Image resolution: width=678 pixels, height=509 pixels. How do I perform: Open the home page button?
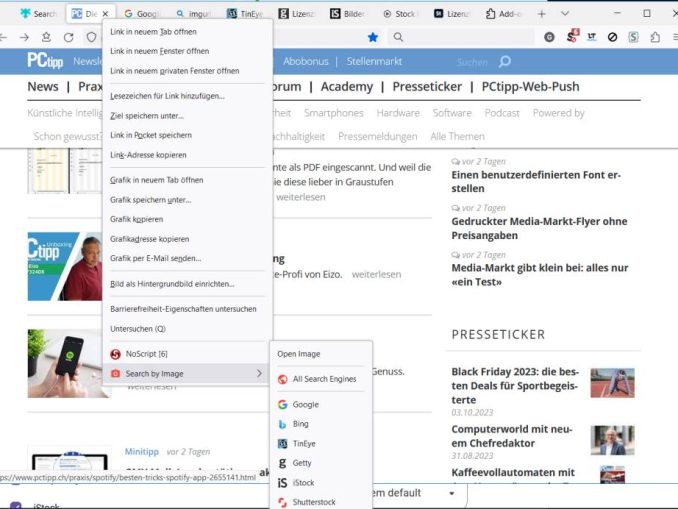[46, 38]
